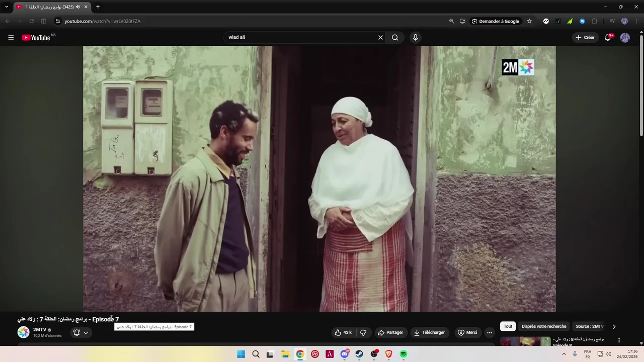The width and height of the screenshot is (644, 362).
Task: Click the Merci button
Action: 467,332
